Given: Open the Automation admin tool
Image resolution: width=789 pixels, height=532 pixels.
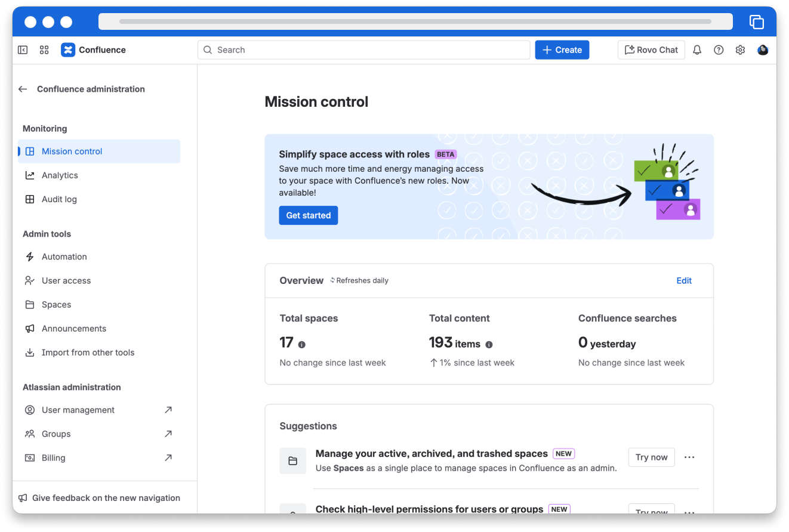Looking at the screenshot, I should click(x=64, y=256).
